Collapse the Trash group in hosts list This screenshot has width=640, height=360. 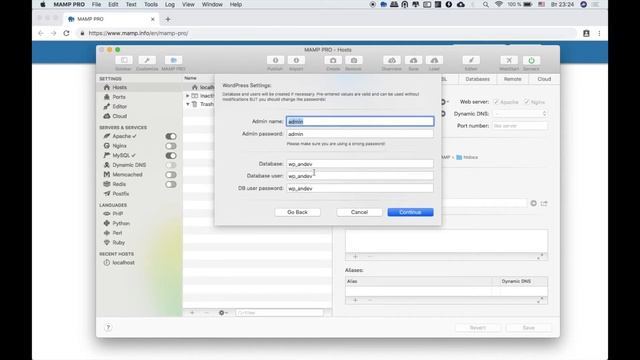[x=188, y=104]
